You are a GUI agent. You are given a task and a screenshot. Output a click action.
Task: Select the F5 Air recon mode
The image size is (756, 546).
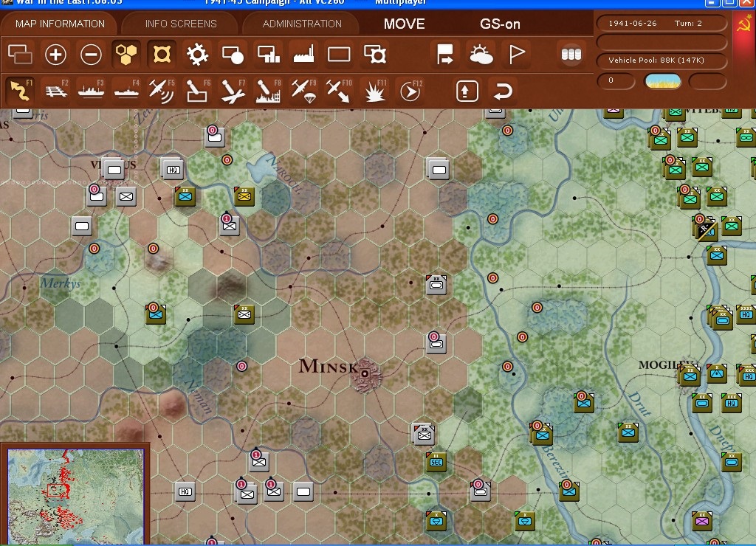point(162,91)
